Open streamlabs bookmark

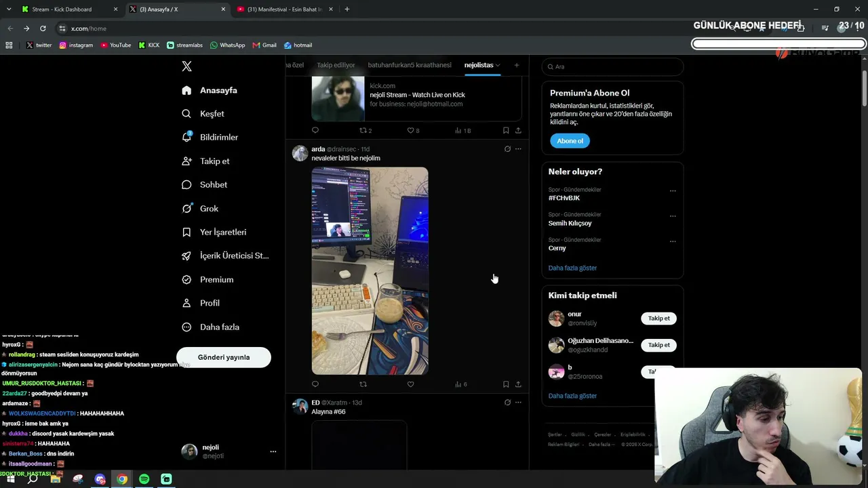184,45
